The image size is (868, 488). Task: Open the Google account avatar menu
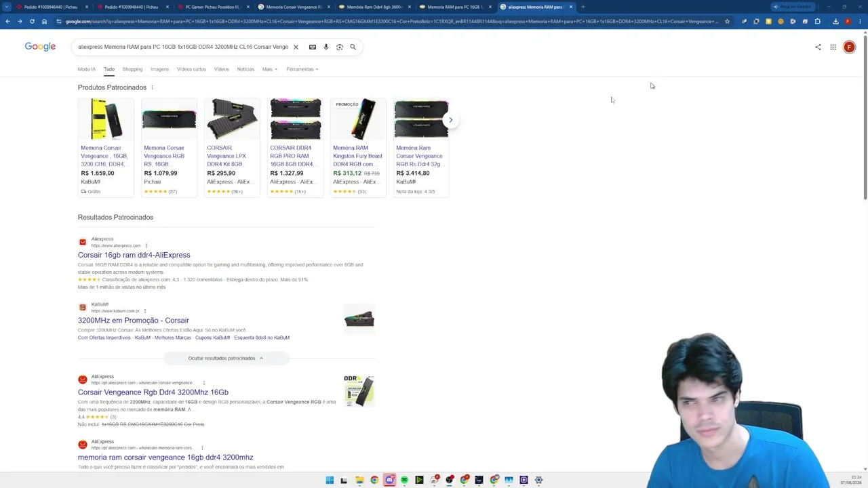pyautogui.click(x=849, y=47)
